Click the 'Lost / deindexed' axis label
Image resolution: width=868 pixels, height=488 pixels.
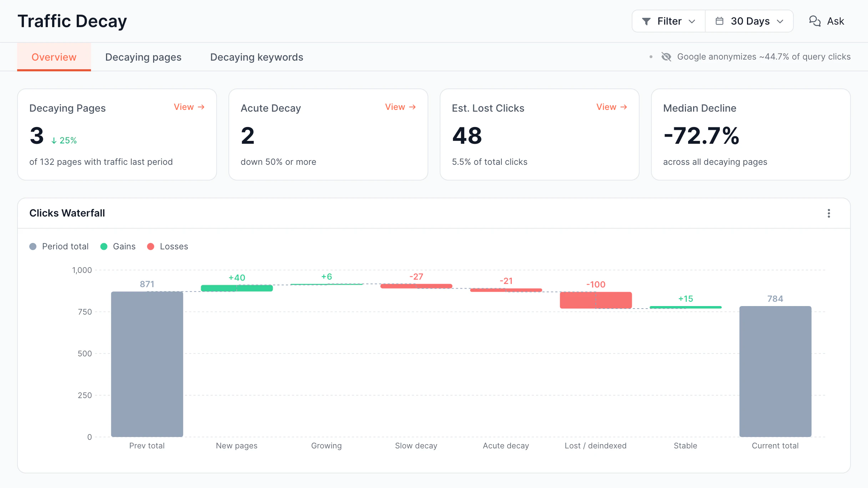(596, 446)
